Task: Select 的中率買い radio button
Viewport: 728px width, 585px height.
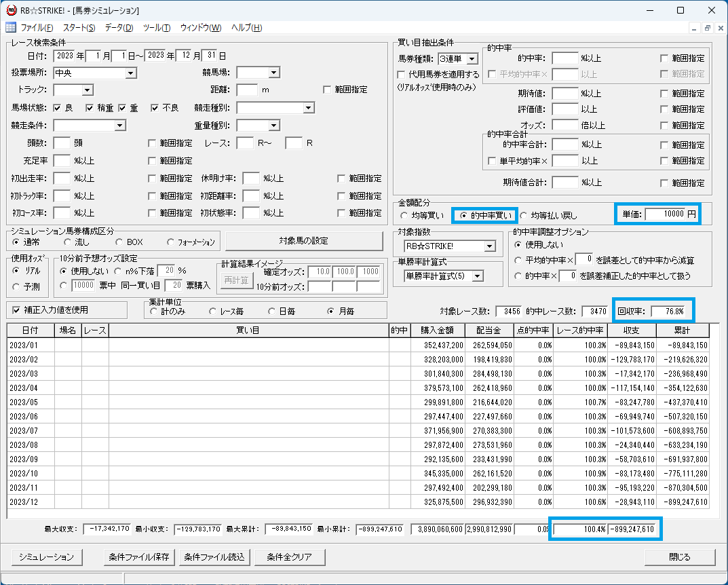Action: click(463, 215)
